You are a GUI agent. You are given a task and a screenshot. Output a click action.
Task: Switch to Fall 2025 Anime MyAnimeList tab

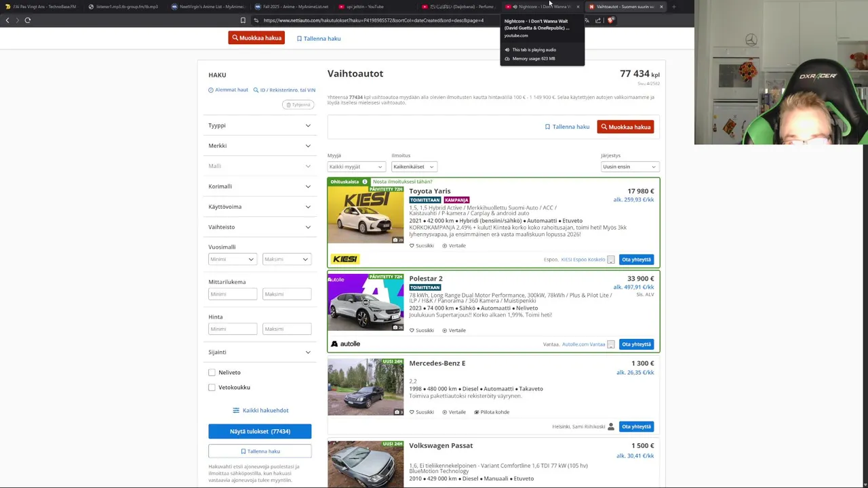click(x=292, y=7)
